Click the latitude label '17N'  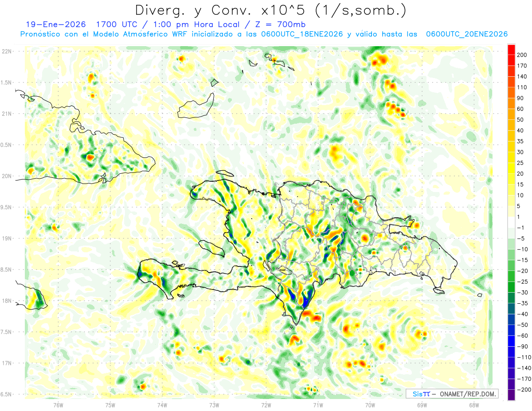tap(6, 363)
